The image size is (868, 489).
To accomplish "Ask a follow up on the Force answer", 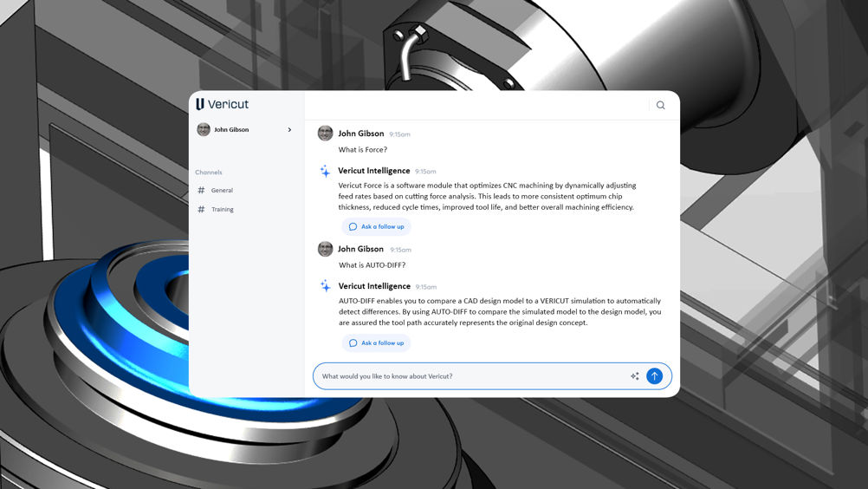I will tap(377, 226).
